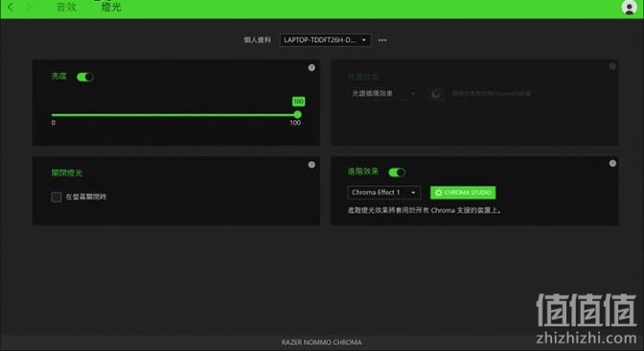Click help icon in brightness panel
Viewport: 644px width, 351px height.
click(x=311, y=68)
